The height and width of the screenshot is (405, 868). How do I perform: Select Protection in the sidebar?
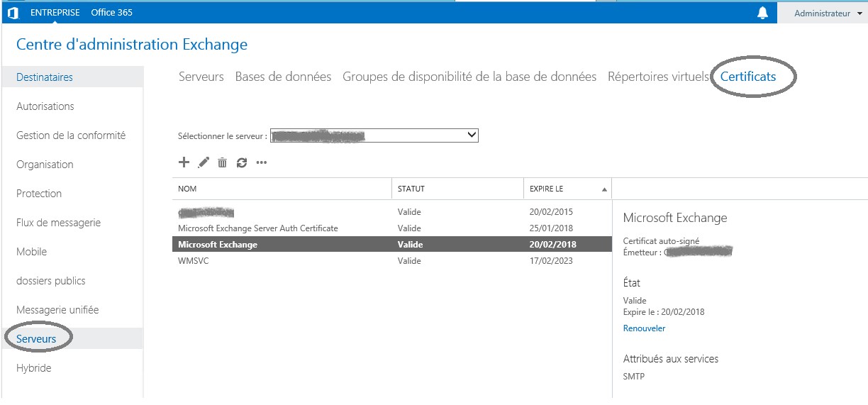[39, 194]
